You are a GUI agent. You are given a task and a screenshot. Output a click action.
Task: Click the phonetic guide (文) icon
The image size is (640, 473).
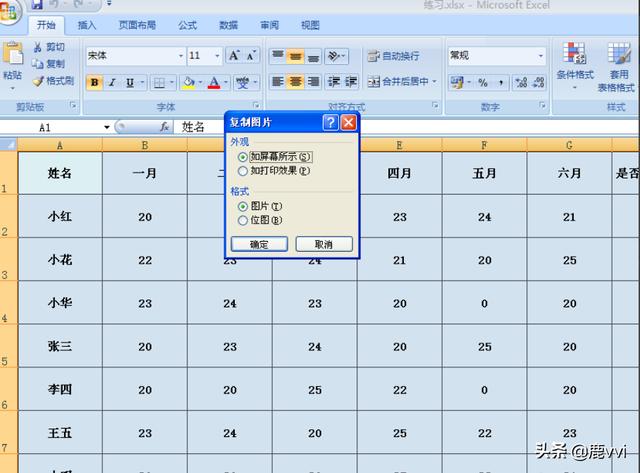point(242,83)
